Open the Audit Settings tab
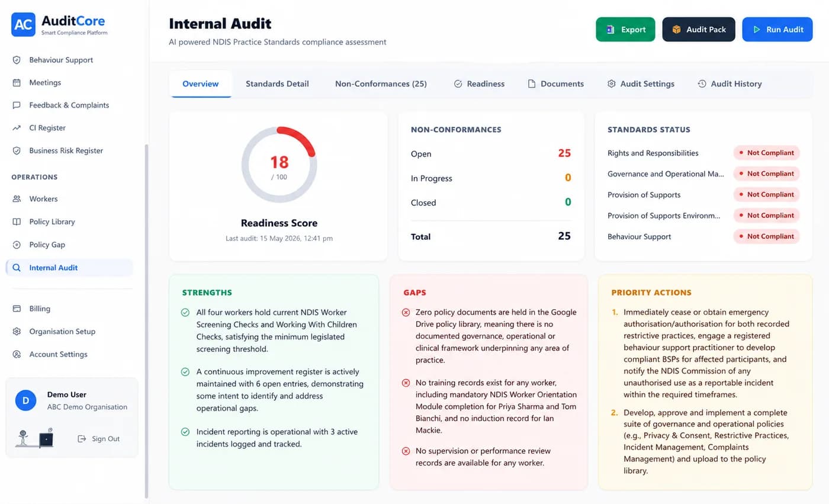829x504 pixels. 641,84
